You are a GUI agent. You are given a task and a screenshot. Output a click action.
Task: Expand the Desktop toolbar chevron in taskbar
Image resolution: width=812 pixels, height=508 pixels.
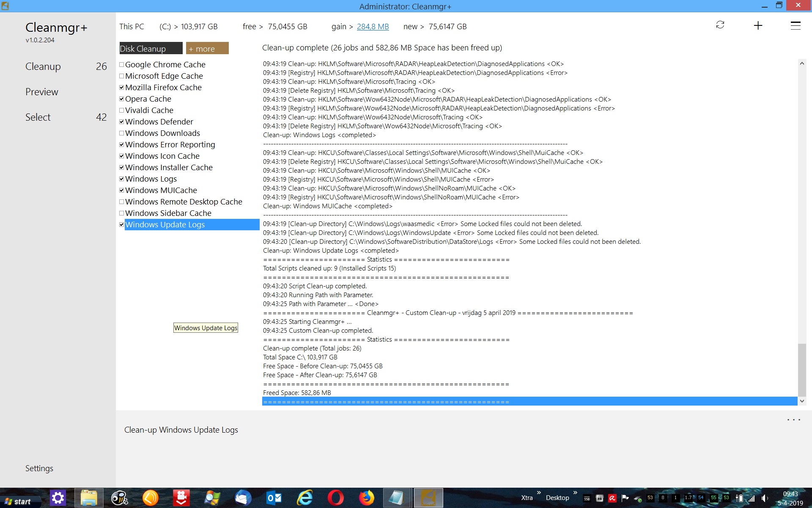click(575, 492)
